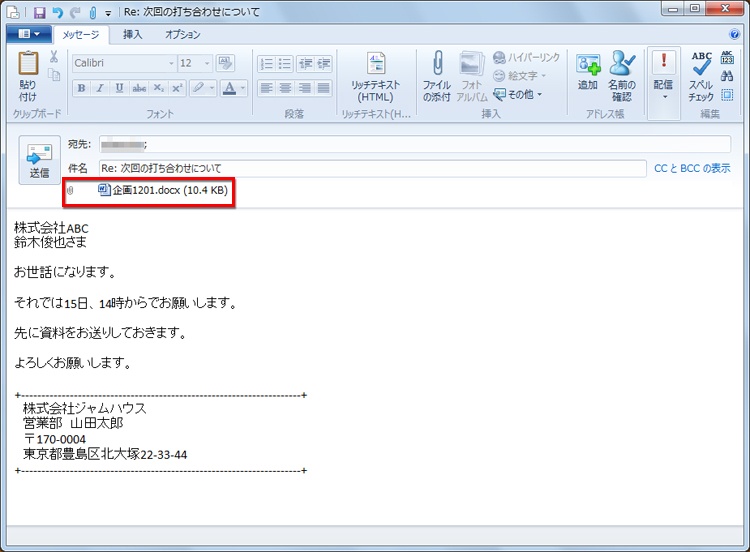Click the bulleted list icon
The width and height of the screenshot is (750, 552).
[x=286, y=64]
